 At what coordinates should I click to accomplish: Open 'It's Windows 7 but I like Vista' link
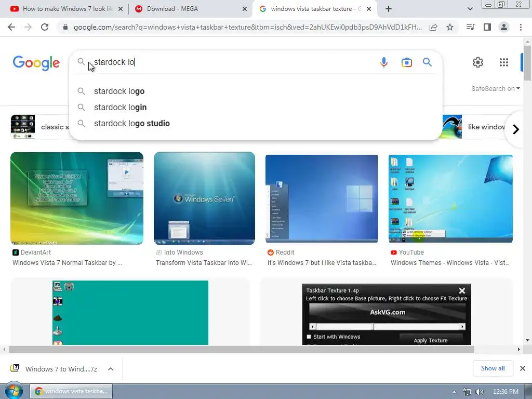pos(322,262)
